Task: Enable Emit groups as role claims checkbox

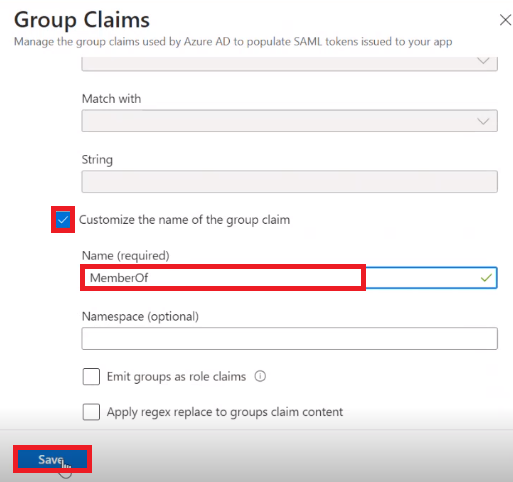Action: click(x=91, y=377)
